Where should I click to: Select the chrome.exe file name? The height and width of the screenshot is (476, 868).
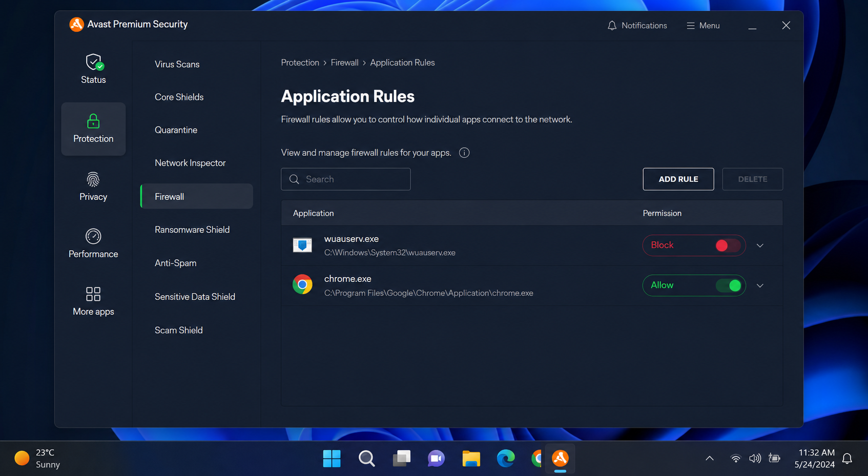(348, 279)
